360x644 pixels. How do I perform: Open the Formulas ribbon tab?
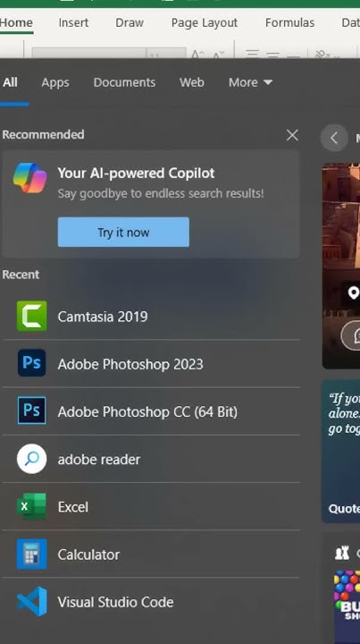pos(289,22)
